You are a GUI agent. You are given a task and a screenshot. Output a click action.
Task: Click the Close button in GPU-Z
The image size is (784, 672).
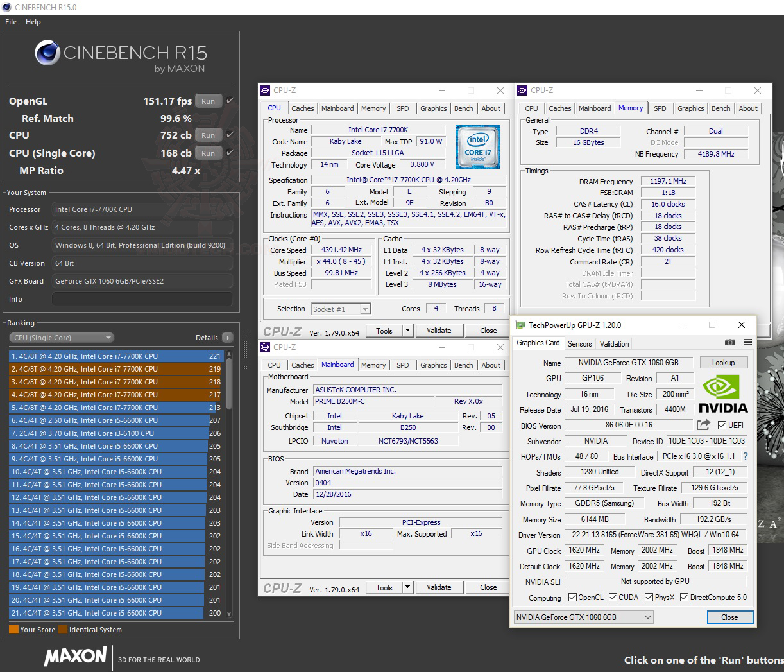[729, 617]
